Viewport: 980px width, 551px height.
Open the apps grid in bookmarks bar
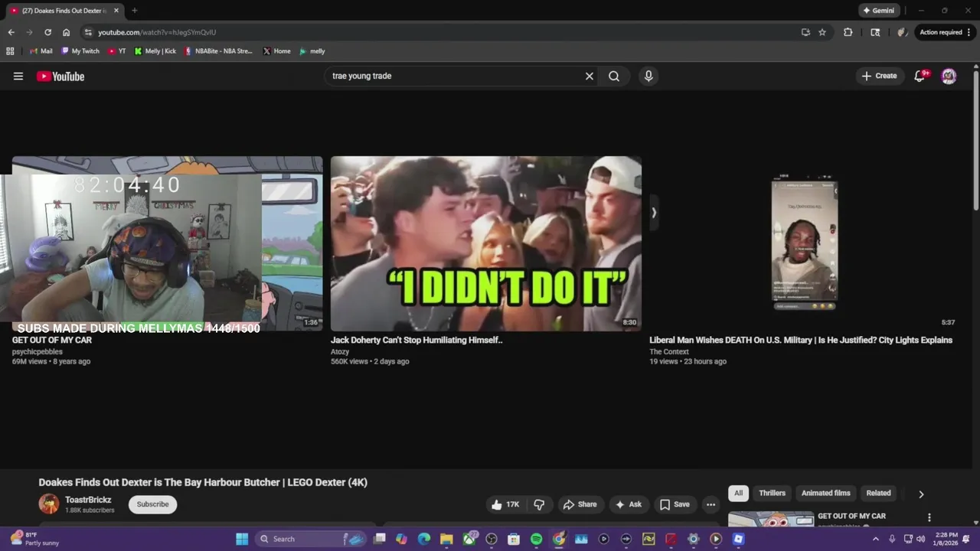point(10,51)
